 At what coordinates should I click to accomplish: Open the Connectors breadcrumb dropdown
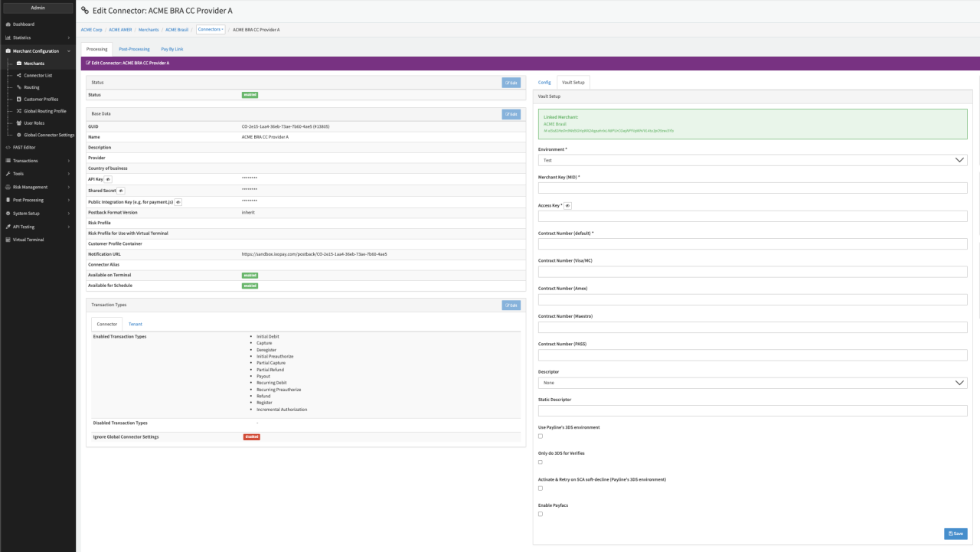pyautogui.click(x=211, y=30)
